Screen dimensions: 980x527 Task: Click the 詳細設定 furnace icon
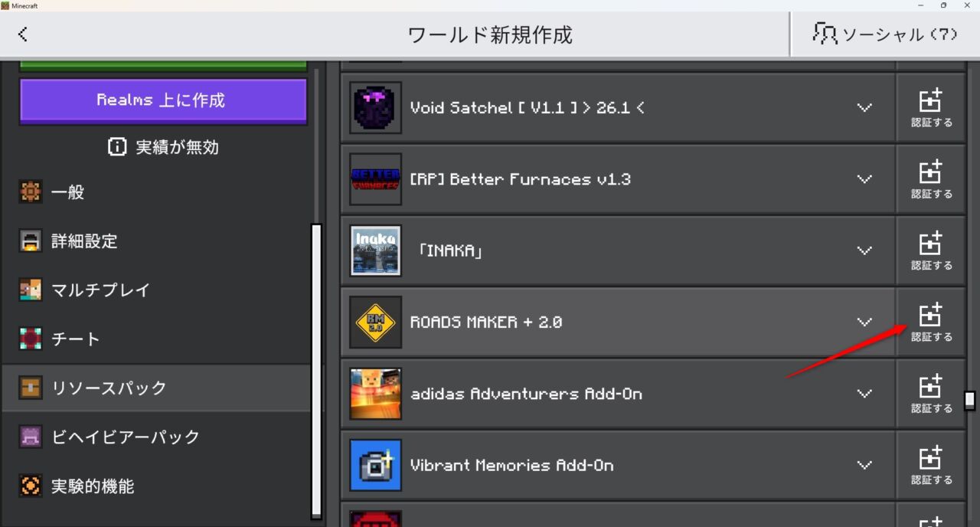click(31, 241)
